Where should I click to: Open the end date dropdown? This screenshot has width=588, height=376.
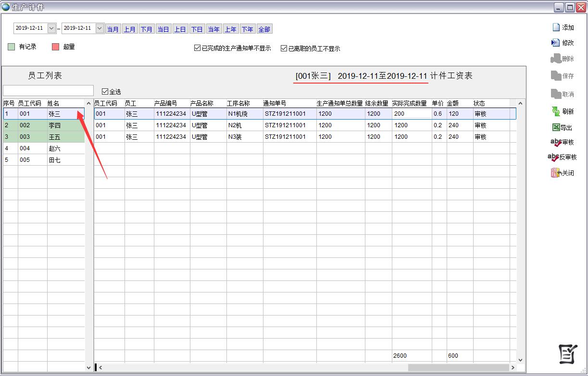tap(100, 28)
